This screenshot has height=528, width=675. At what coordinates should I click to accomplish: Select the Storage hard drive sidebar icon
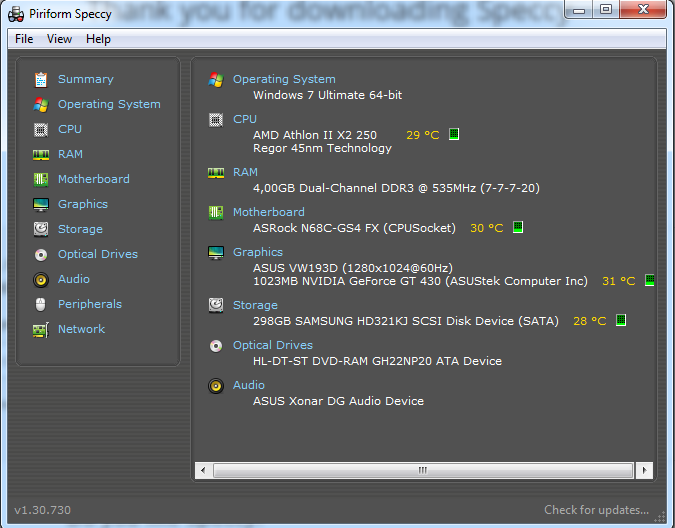[41, 229]
